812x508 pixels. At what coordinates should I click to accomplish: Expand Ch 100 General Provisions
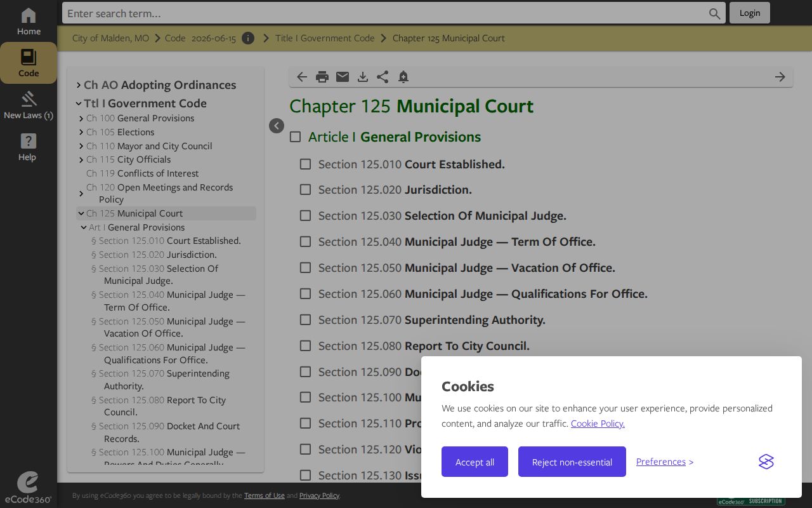[x=81, y=119]
